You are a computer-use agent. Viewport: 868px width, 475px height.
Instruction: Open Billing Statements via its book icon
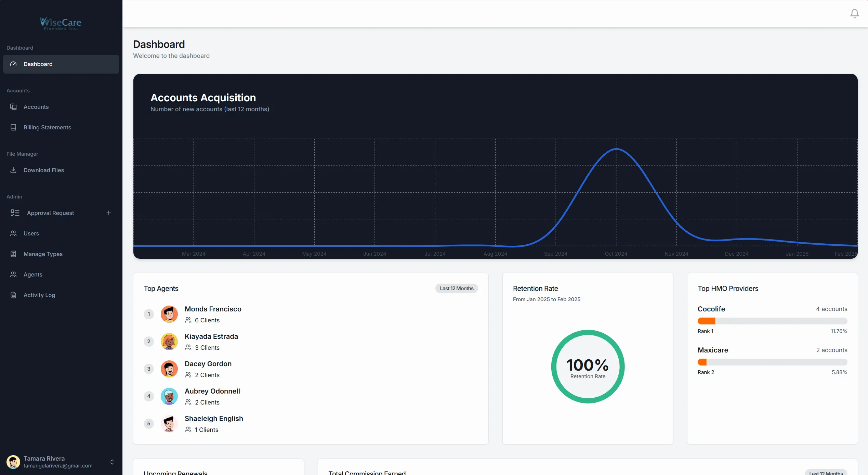(x=13, y=127)
